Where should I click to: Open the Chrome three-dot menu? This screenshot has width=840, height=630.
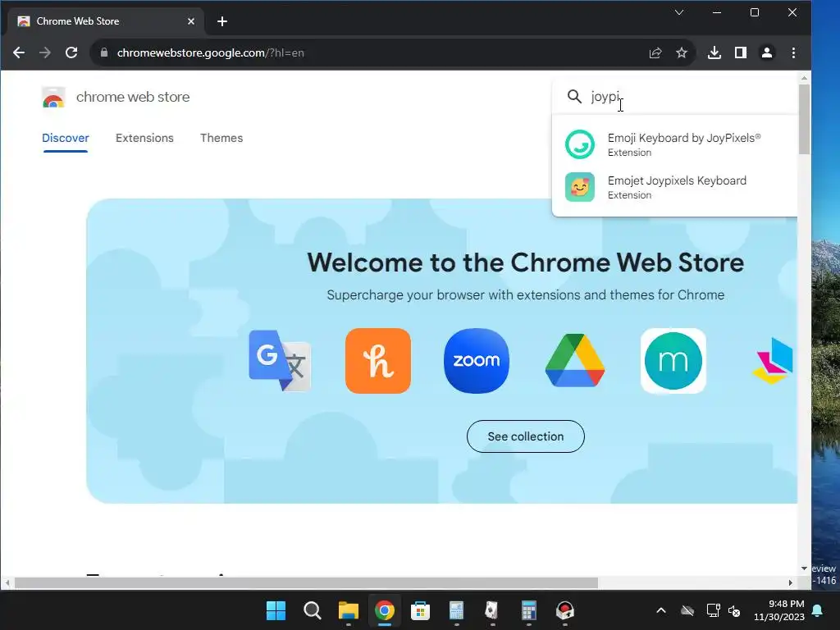coord(793,52)
